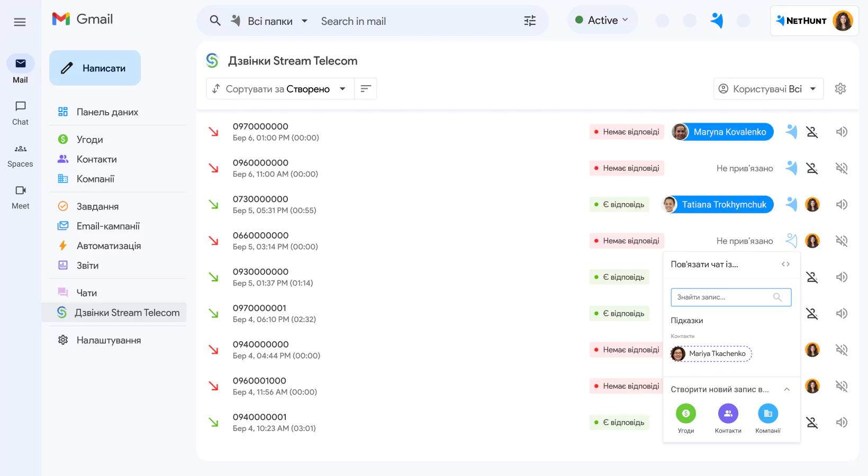Play the recording for call 0970000001

click(842, 313)
